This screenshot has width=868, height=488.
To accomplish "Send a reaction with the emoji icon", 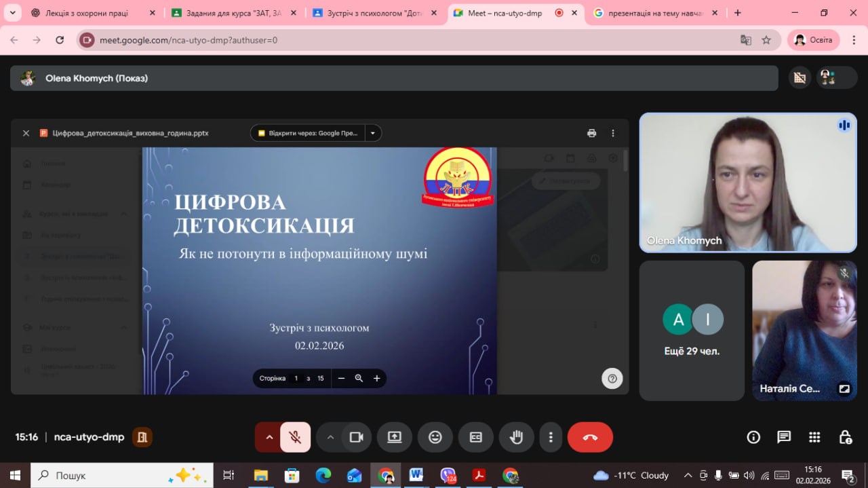I will coord(435,437).
